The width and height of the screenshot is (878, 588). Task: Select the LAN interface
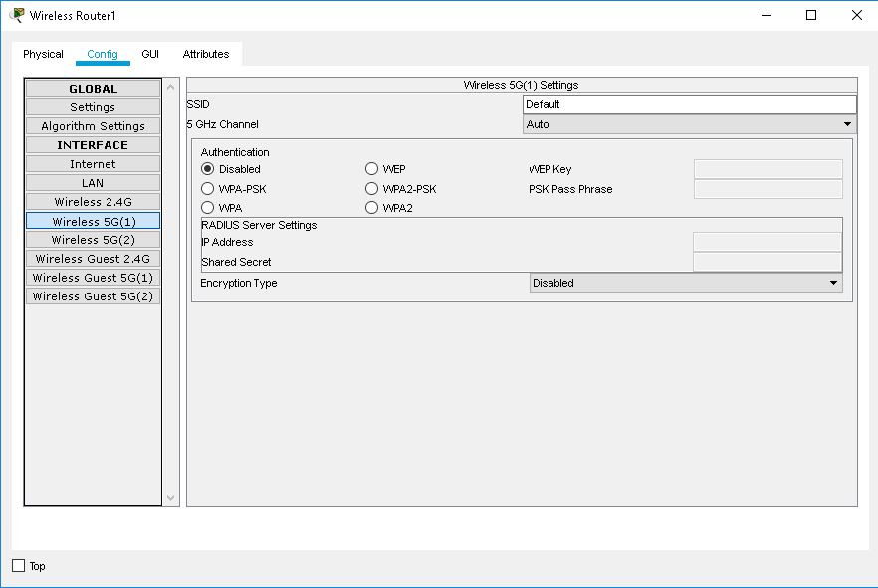(x=93, y=183)
